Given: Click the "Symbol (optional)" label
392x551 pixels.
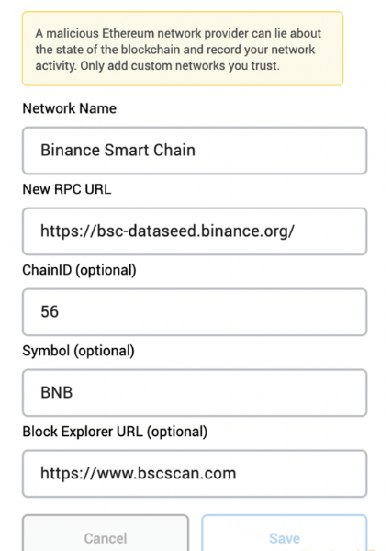Looking at the screenshot, I should click(x=78, y=351).
